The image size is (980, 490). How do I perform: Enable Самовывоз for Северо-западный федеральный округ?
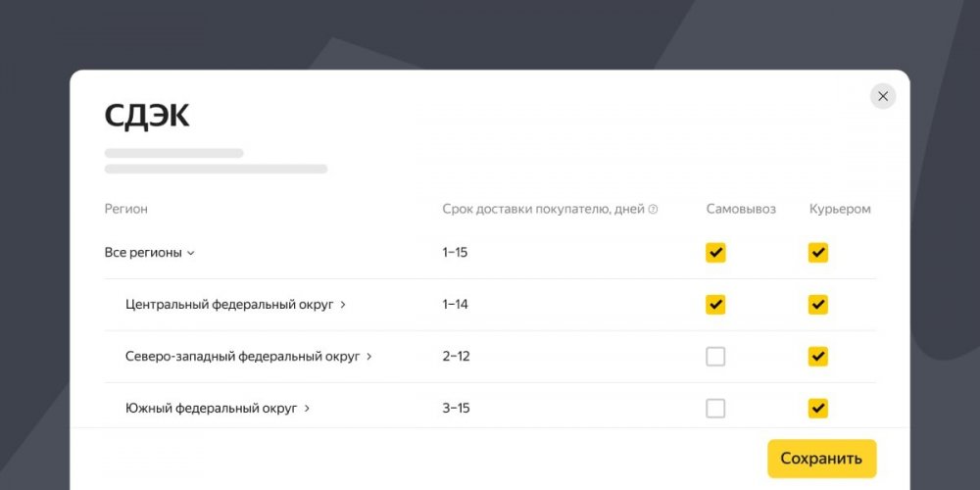tap(715, 357)
